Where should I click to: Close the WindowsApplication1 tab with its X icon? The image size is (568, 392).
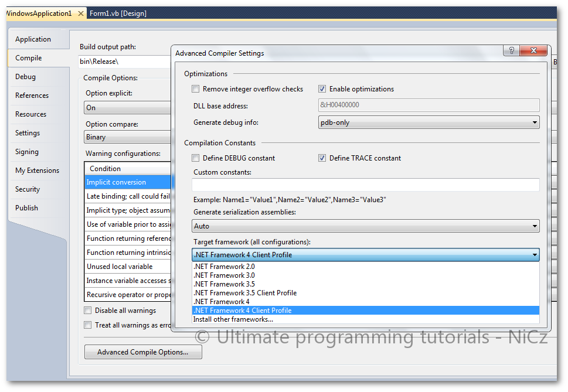click(81, 13)
